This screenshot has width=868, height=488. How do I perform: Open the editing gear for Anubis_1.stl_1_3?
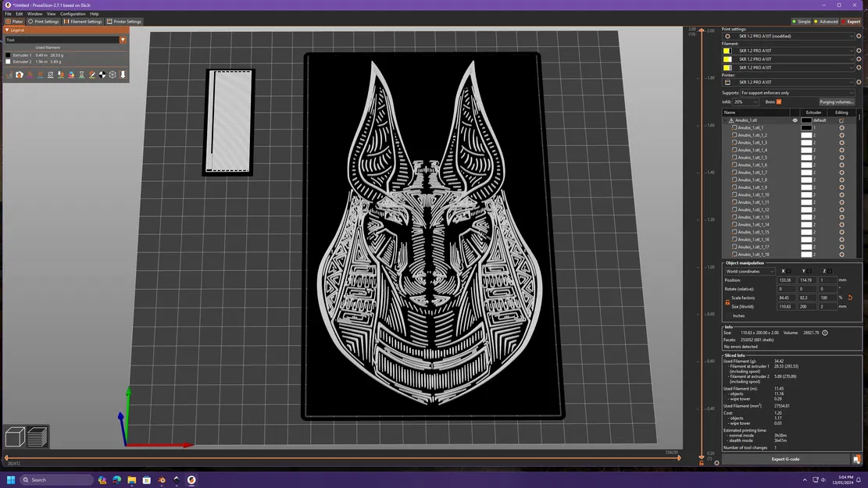point(842,142)
